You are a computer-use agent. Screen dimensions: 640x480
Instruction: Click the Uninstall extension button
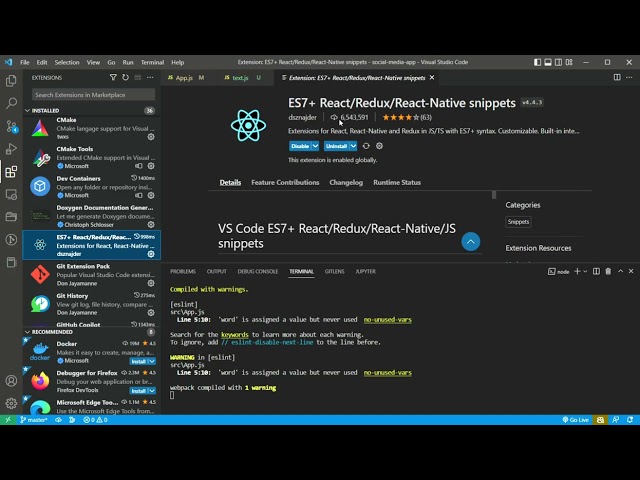click(x=336, y=146)
